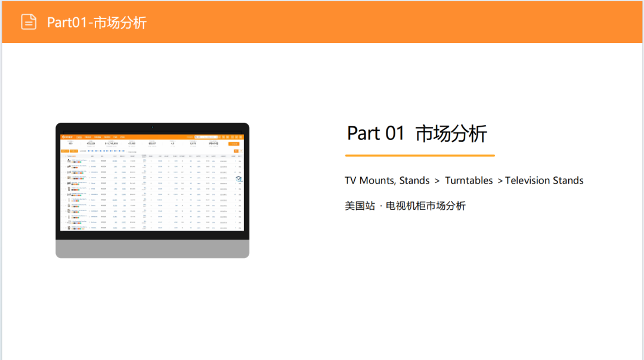Click the document icon in the orange slide header
This screenshot has width=644, height=360.
coord(29,21)
